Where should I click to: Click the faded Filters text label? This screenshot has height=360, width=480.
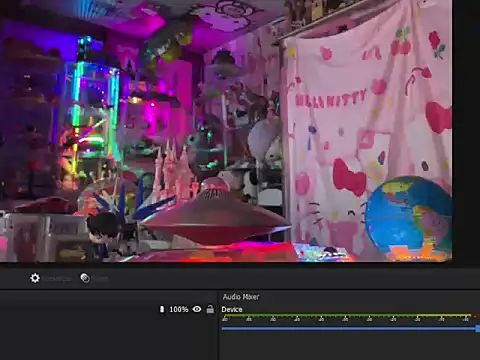(100, 278)
